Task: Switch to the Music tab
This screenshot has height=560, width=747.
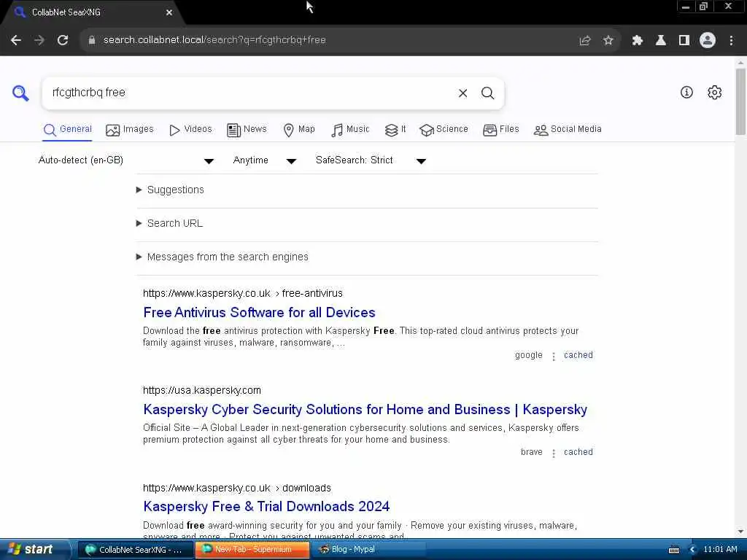Action: [350, 130]
